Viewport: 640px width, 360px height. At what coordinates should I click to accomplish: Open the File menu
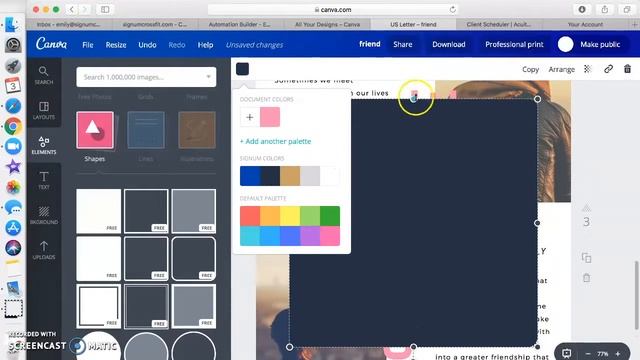coord(88,45)
